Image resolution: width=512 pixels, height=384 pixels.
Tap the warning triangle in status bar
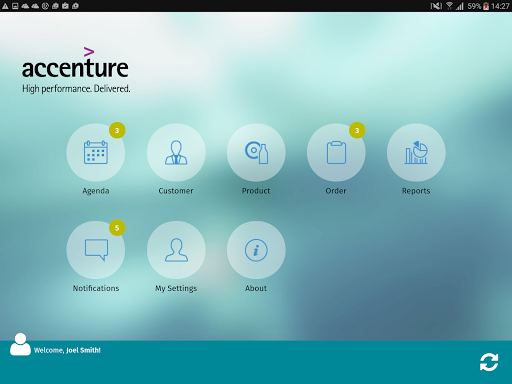(x=5, y=6)
